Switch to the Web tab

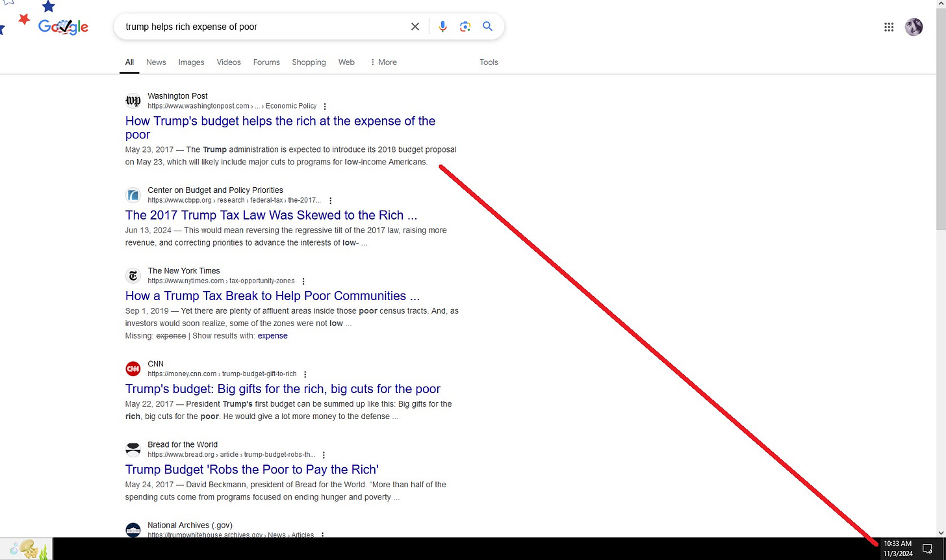pos(346,62)
